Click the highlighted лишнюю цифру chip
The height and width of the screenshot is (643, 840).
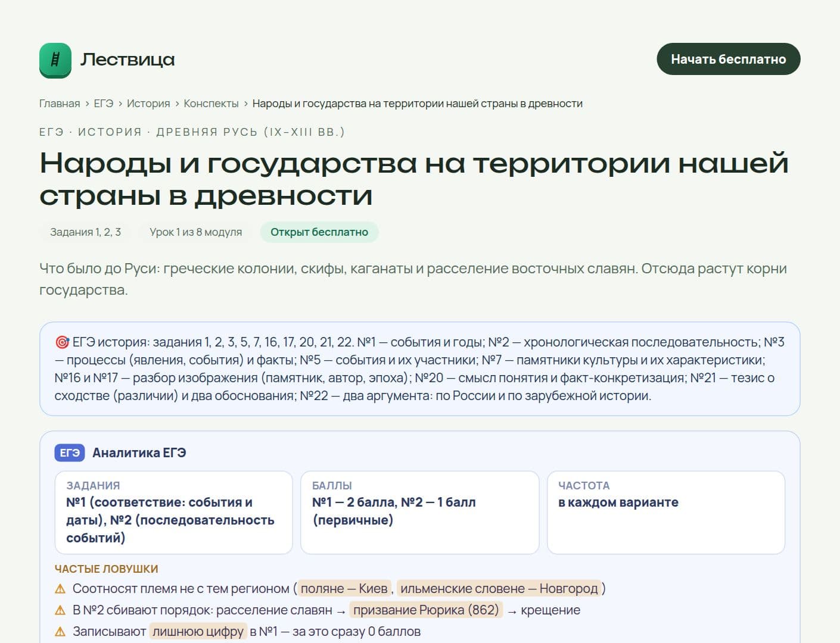coord(198,632)
